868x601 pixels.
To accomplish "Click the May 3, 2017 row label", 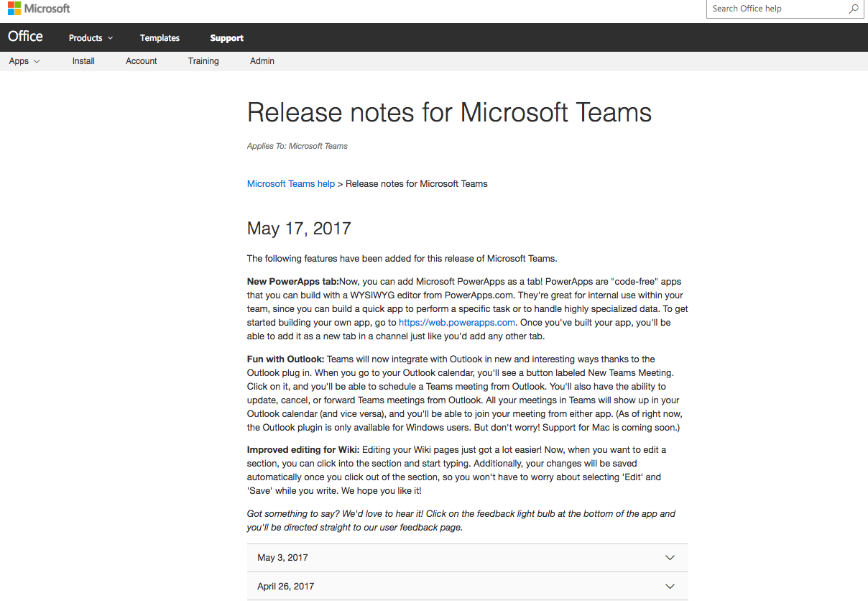I will (282, 558).
